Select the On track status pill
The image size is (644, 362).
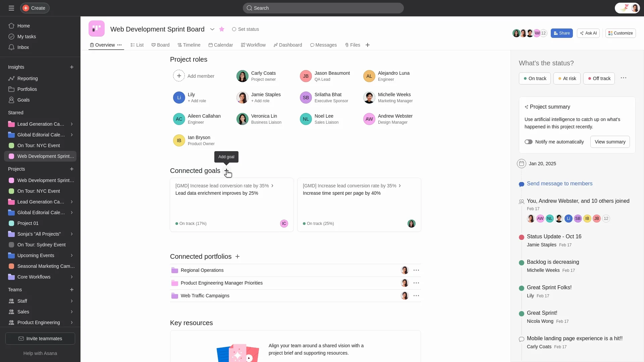535,78
